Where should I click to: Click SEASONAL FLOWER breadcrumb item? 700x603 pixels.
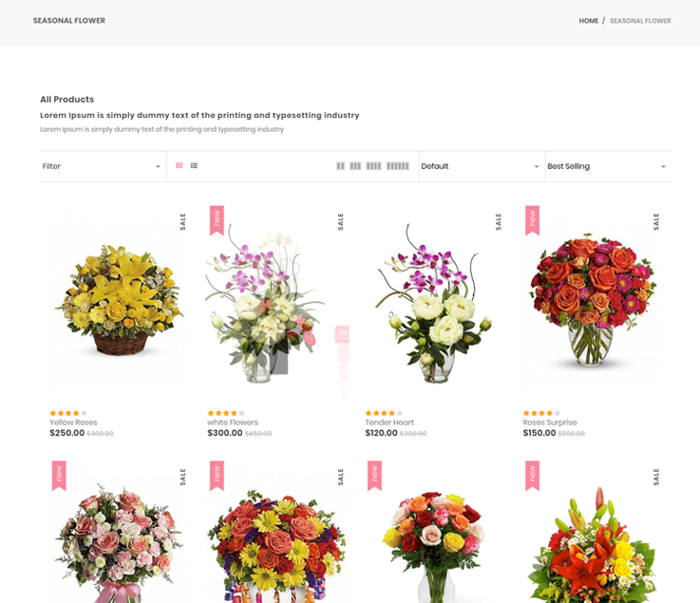pyautogui.click(x=640, y=21)
